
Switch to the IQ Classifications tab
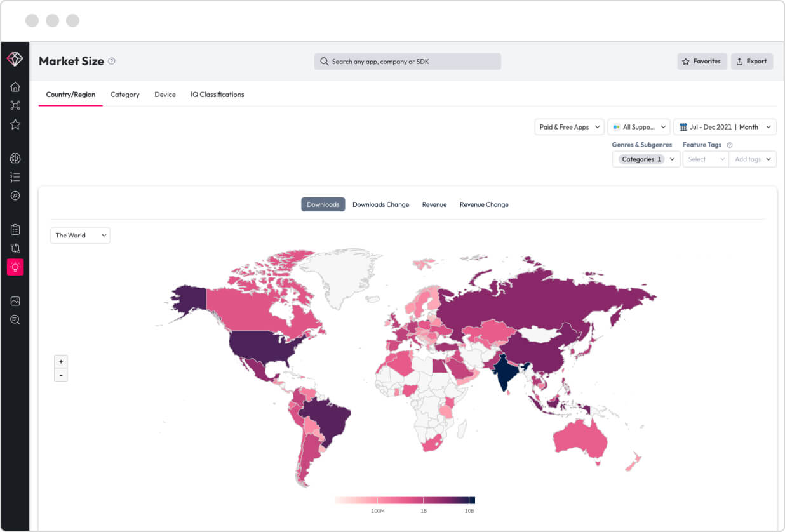tap(217, 95)
